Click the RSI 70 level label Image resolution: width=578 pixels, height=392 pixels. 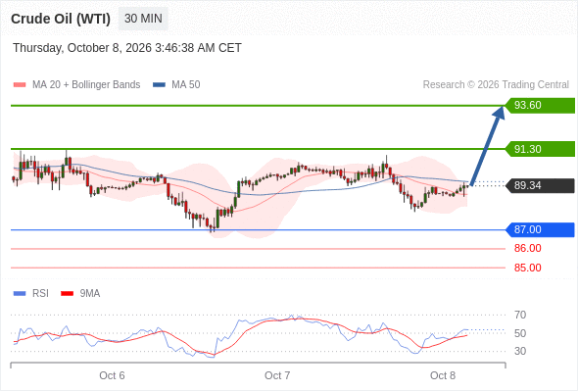pos(520,315)
